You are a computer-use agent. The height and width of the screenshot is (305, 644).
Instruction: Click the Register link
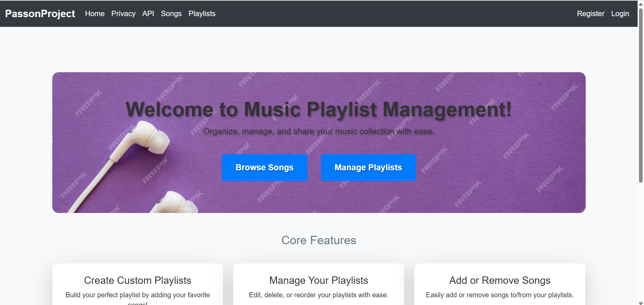[590, 13]
